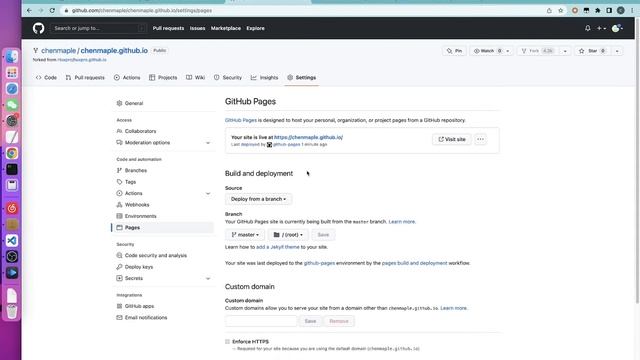Image resolution: width=640 pixels, height=360 pixels.
Task: Switch to the Code tab
Action: pyautogui.click(x=46, y=78)
